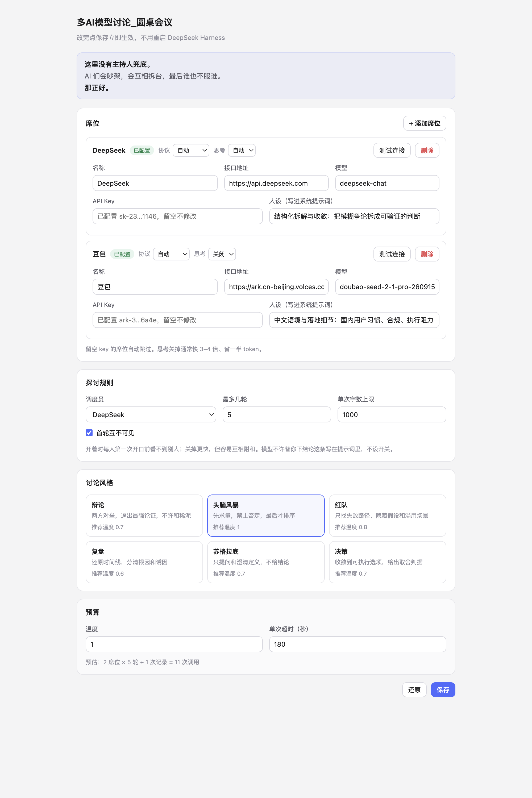The height and width of the screenshot is (798, 532).
Task: Focus the 最多几轮 field
Action: [x=277, y=415]
